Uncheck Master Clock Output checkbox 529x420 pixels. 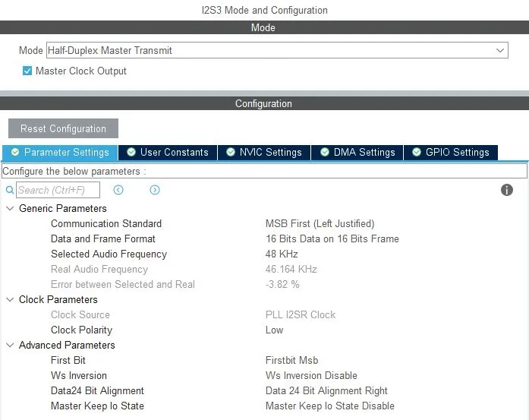pos(28,71)
